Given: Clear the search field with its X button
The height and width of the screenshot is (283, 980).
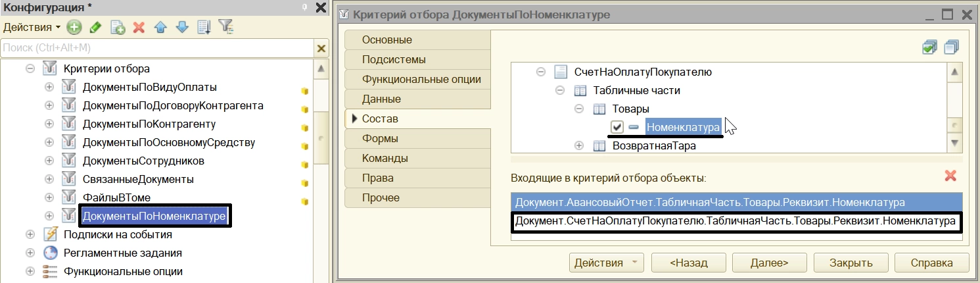Looking at the screenshot, I should (321, 48).
